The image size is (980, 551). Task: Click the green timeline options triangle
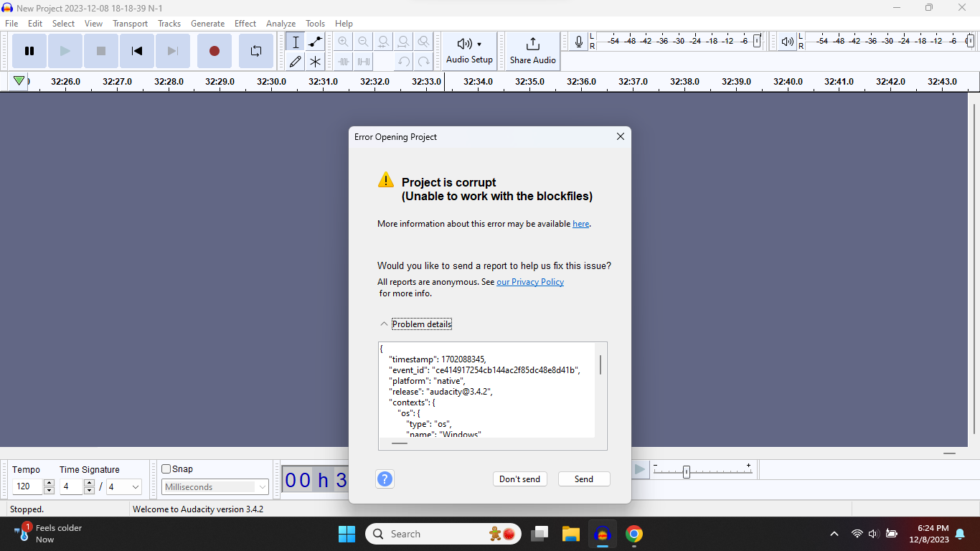(x=19, y=81)
